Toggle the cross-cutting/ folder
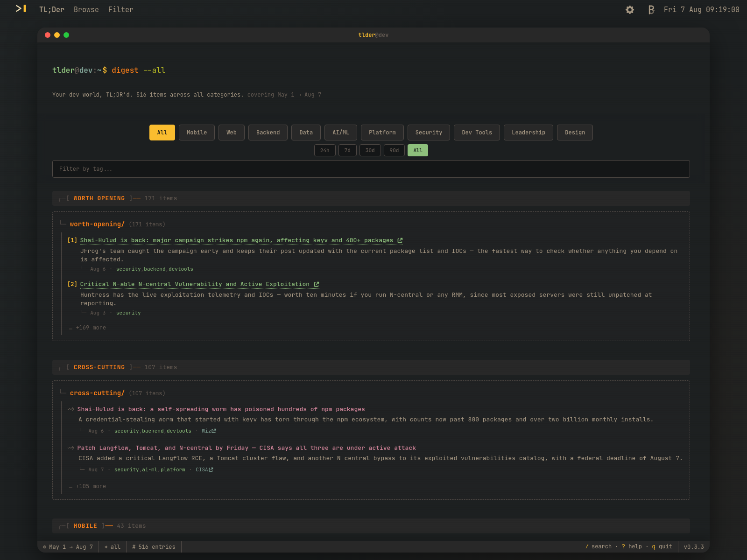The height and width of the screenshot is (560, 747). pos(97,393)
